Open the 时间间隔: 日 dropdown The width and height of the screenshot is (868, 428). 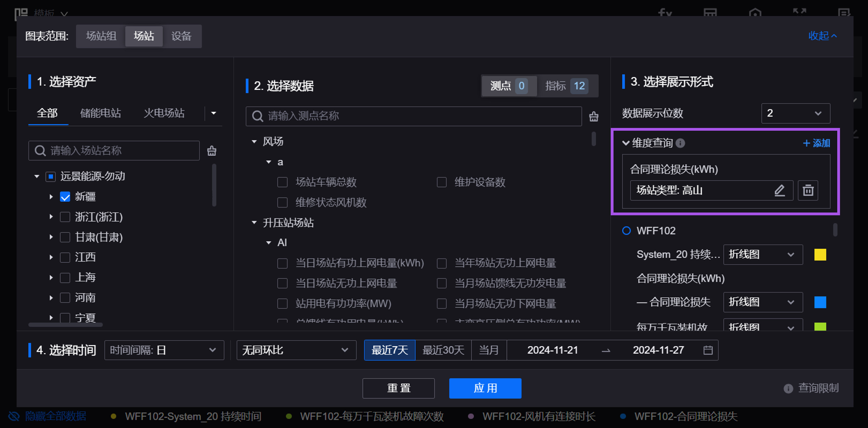(164, 350)
